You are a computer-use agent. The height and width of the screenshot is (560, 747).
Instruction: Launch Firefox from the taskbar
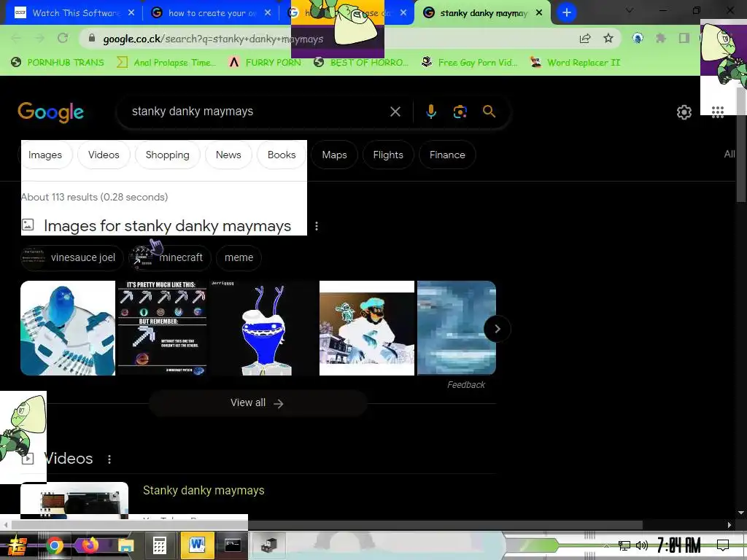pos(90,545)
